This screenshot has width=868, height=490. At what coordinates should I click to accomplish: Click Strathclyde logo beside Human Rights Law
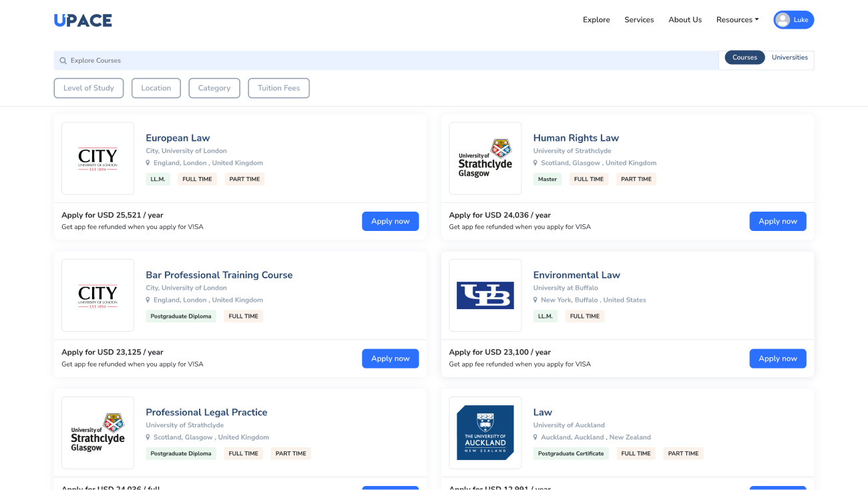click(485, 158)
